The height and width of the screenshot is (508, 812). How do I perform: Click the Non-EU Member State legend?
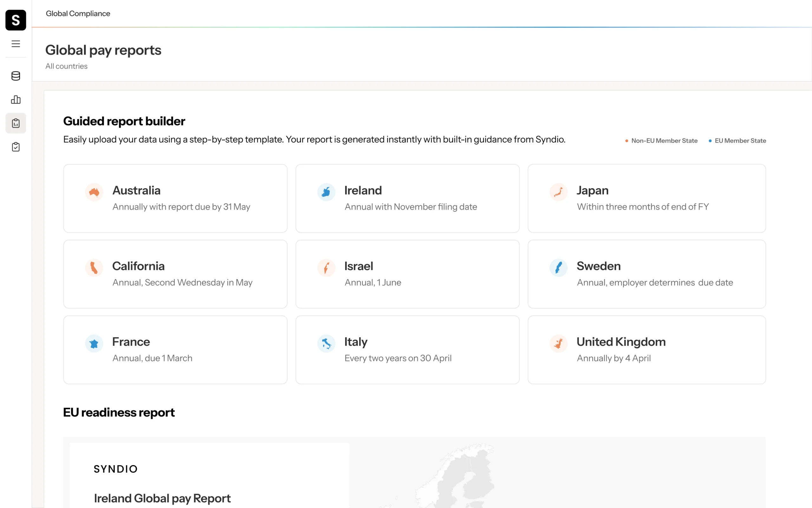click(x=661, y=141)
